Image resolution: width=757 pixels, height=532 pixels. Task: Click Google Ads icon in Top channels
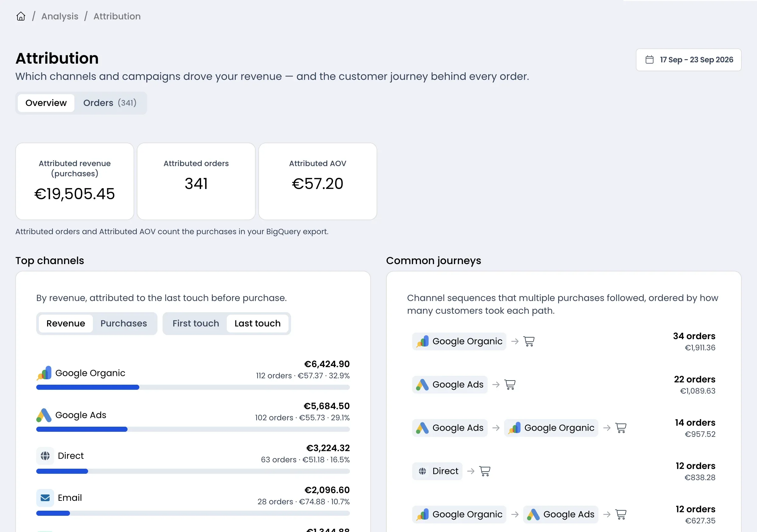pos(44,415)
